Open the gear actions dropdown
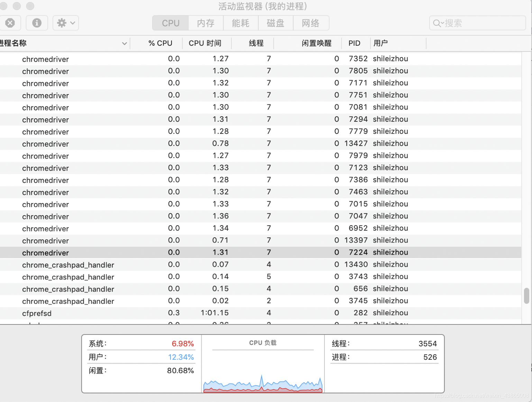 (66, 23)
